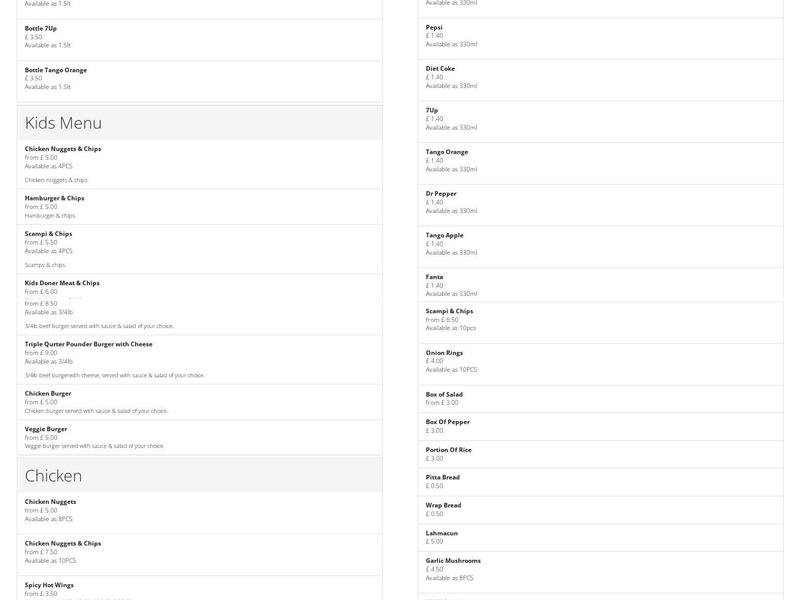Choose Bottle 7Up from drinks list
800x600 pixels.
[199, 37]
